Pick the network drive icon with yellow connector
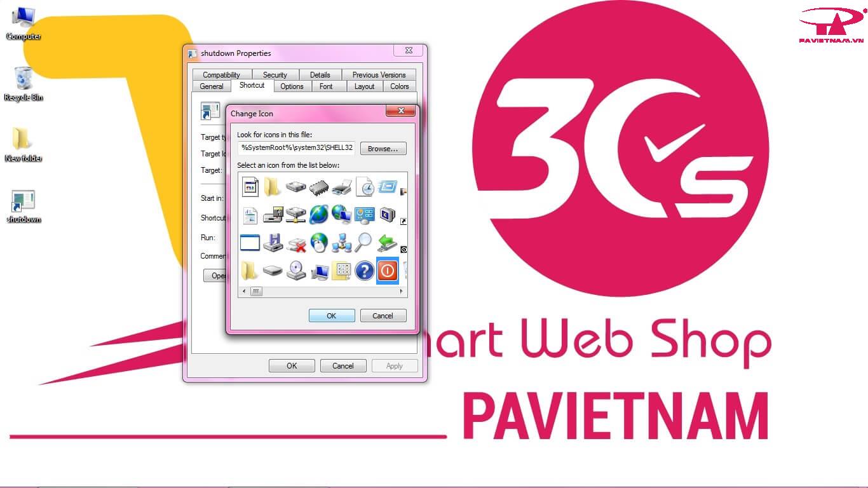The height and width of the screenshot is (488, 868). coord(295,215)
